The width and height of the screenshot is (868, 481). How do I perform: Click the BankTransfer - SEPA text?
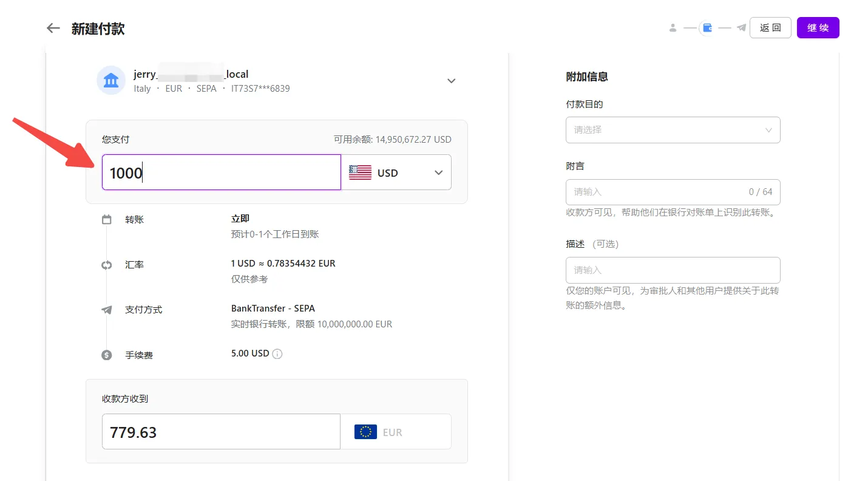point(273,309)
